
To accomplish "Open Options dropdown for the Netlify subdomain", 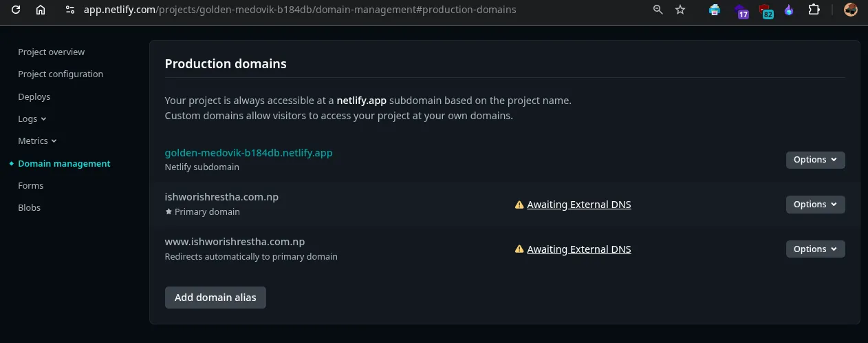I will [x=815, y=160].
